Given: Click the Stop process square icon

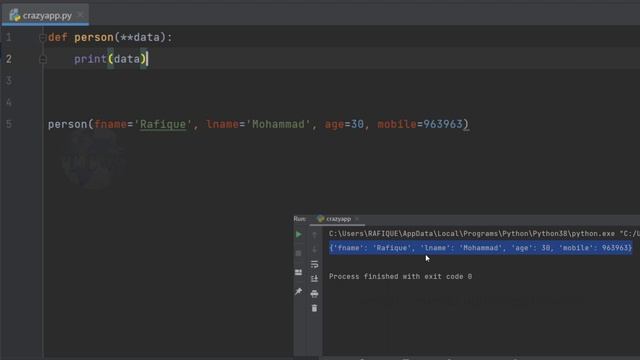Looking at the screenshot, I should click(299, 253).
